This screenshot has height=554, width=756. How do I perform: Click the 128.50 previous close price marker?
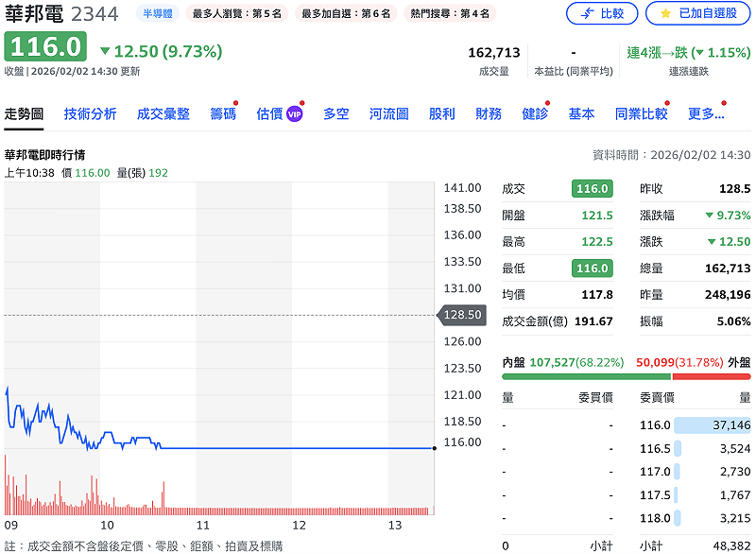tap(462, 315)
